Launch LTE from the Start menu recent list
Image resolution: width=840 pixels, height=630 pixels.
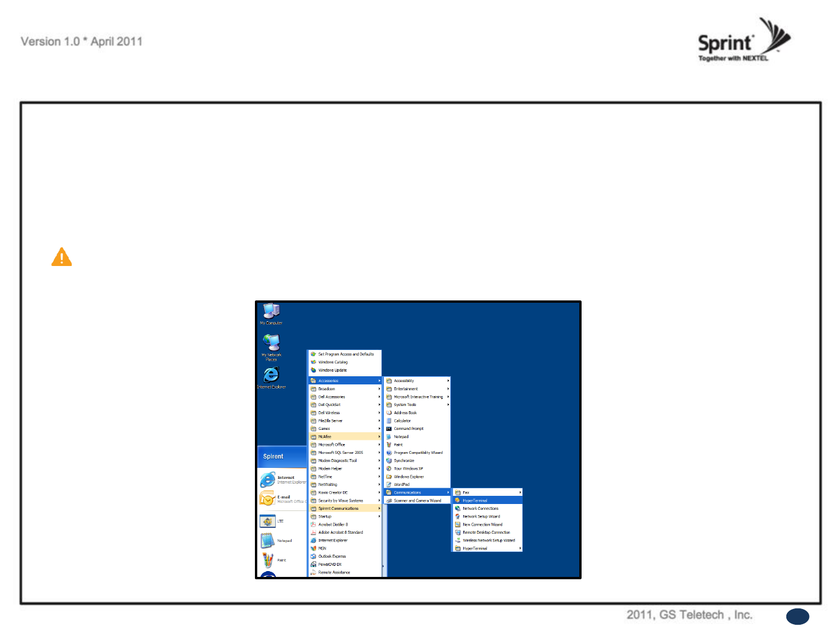pyautogui.click(x=283, y=521)
